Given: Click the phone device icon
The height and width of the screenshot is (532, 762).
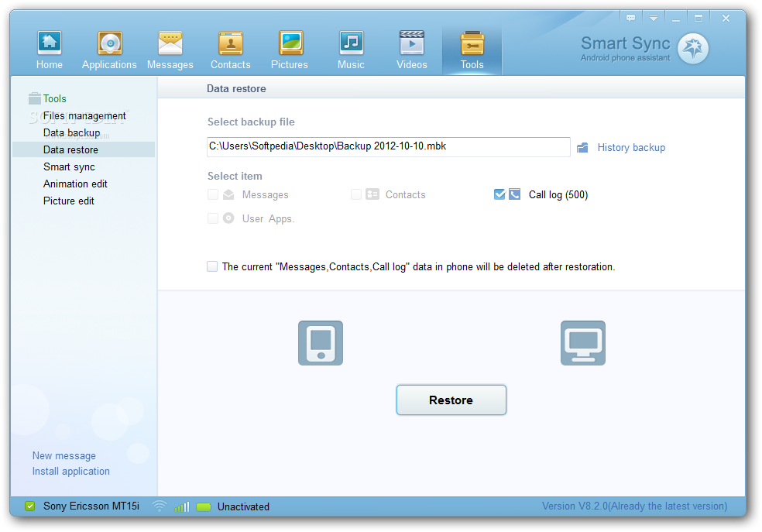Looking at the screenshot, I should 321,343.
